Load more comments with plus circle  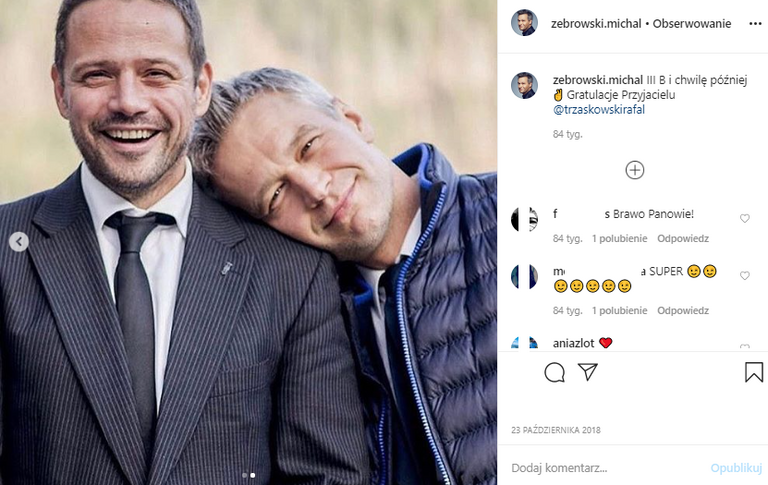(634, 170)
